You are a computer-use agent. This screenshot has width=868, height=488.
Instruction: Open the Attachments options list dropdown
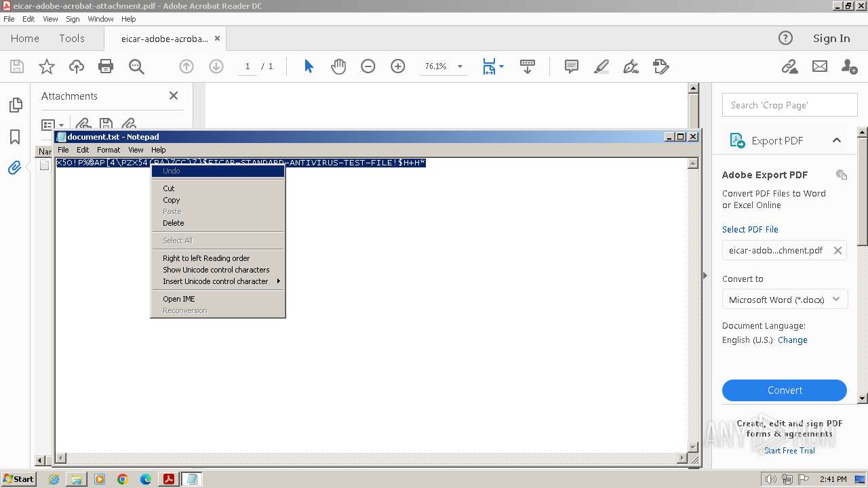[53, 125]
